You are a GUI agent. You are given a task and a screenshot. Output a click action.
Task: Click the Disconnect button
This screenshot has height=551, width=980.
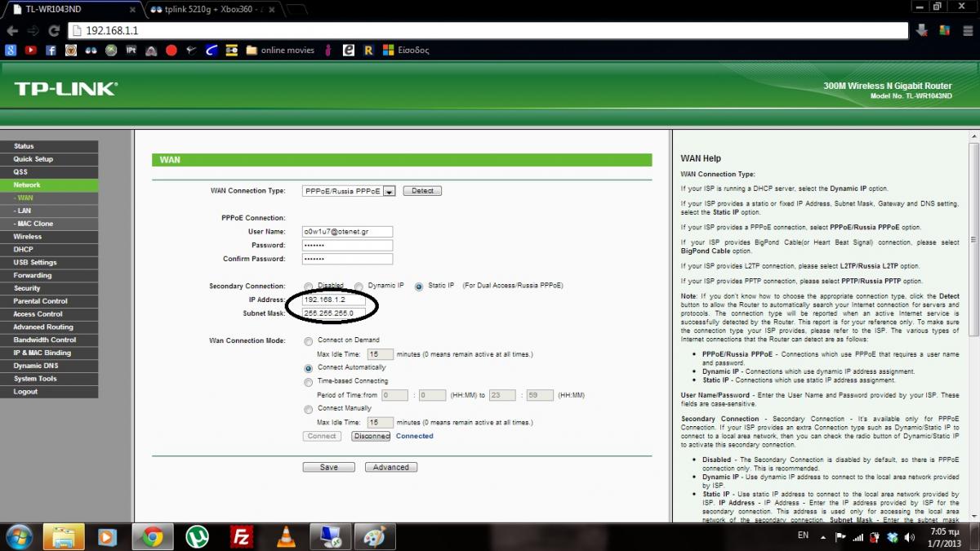tap(372, 436)
